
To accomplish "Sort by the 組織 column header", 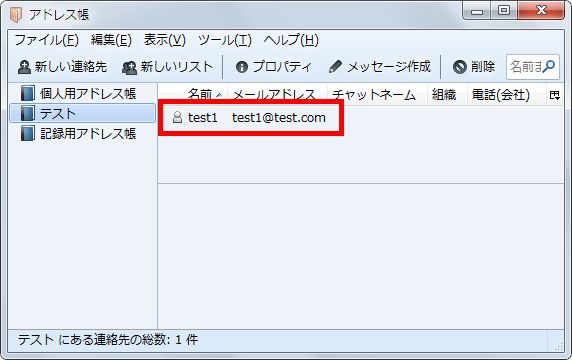I will point(447,94).
